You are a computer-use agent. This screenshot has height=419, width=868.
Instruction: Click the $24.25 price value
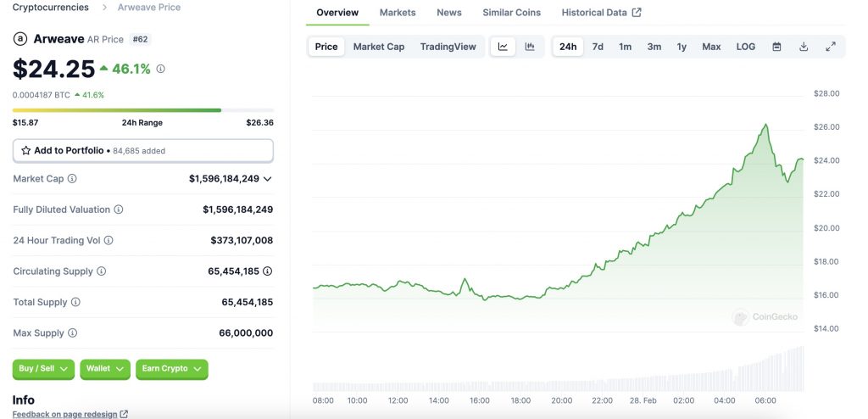(x=53, y=69)
